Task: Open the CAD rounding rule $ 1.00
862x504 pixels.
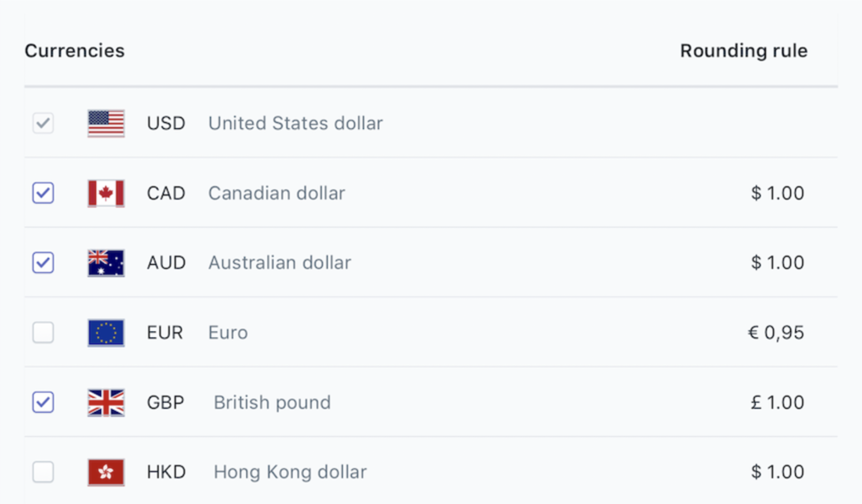Action: [777, 193]
